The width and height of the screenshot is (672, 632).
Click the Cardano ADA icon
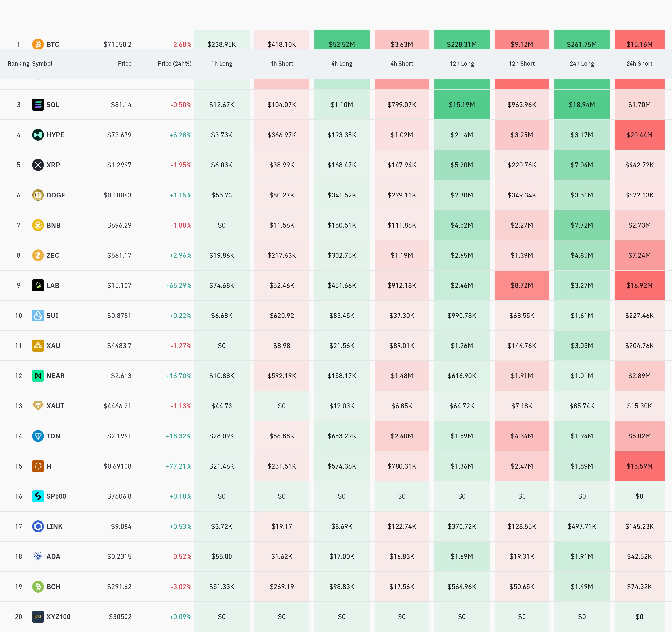(38, 556)
